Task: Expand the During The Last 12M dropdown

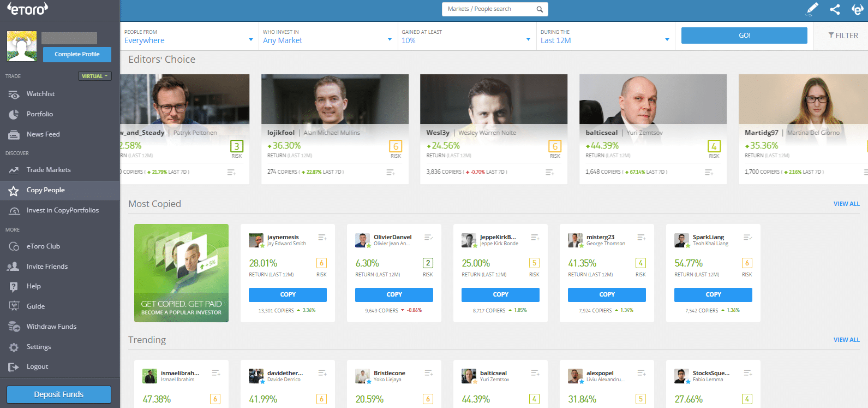Action: (606, 36)
